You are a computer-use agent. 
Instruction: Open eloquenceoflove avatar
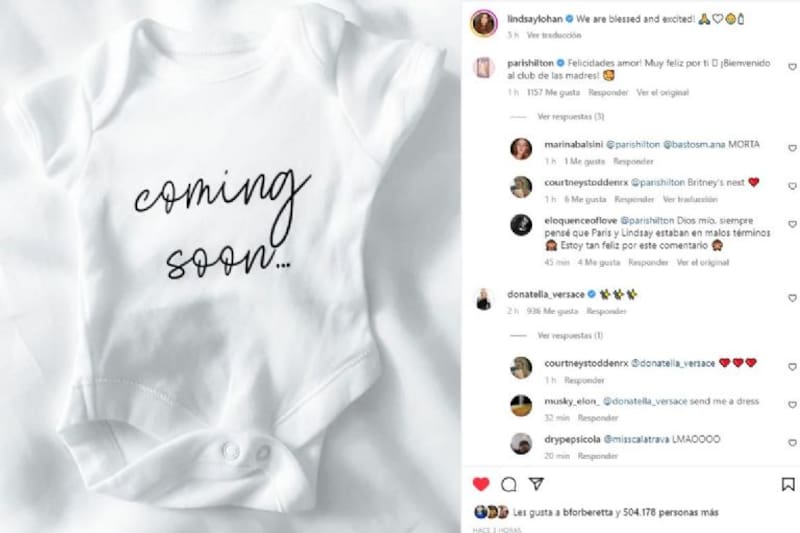[521, 225]
